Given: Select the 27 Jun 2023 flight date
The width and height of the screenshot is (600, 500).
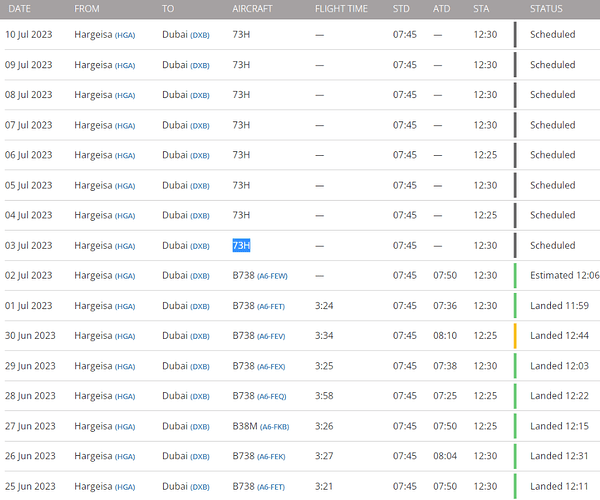Looking at the screenshot, I should point(30,425).
